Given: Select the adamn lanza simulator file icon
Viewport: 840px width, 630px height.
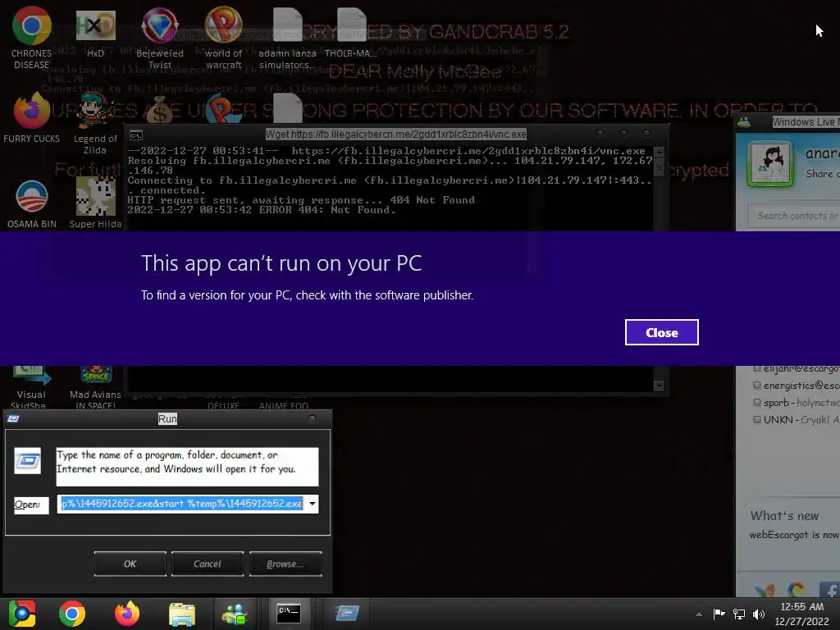Looking at the screenshot, I should click(x=287, y=38).
